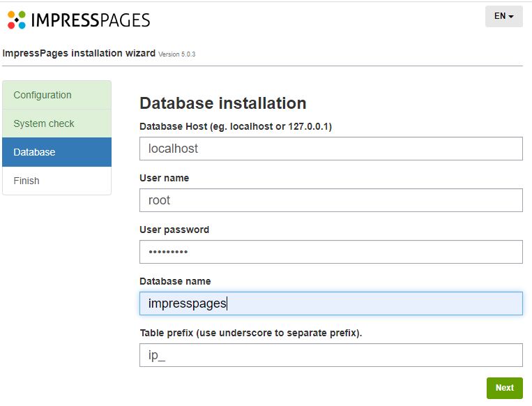Click the Database Host label text

236,126
